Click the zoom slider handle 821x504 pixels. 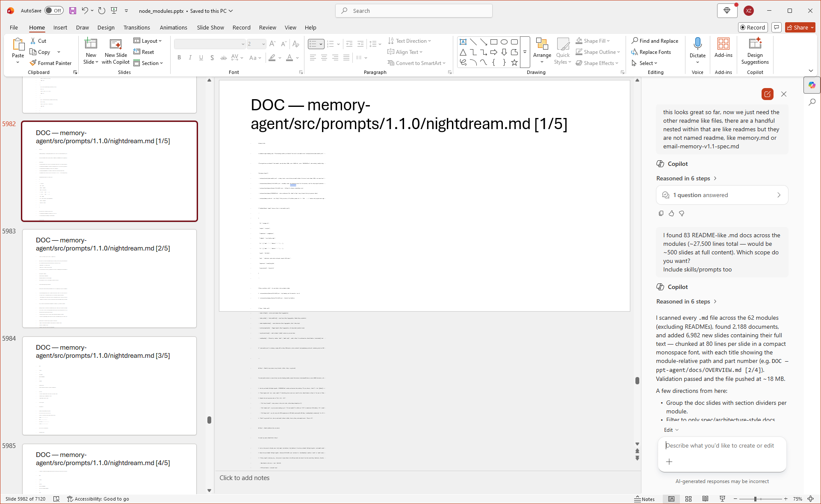pyautogui.click(x=756, y=499)
